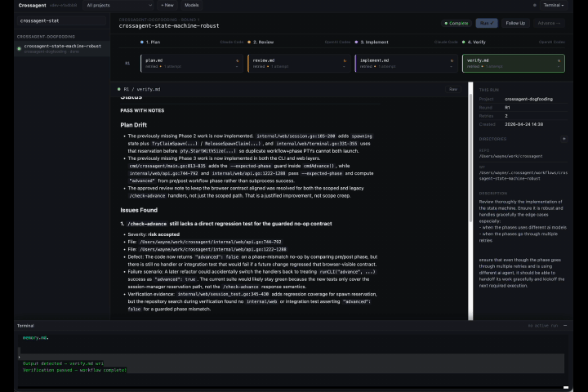Click the R1 / verify.md breadcrumb
The width and height of the screenshot is (588, 392).
142,89
